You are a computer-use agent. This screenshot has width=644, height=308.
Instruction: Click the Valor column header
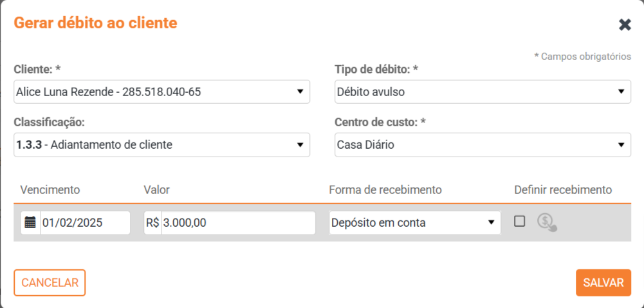point(156,189)
